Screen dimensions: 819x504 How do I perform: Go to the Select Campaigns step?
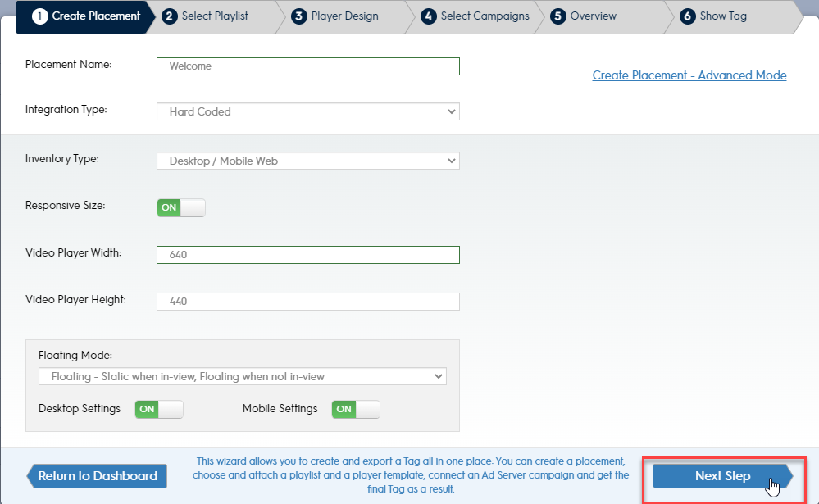tap(474, 16)
